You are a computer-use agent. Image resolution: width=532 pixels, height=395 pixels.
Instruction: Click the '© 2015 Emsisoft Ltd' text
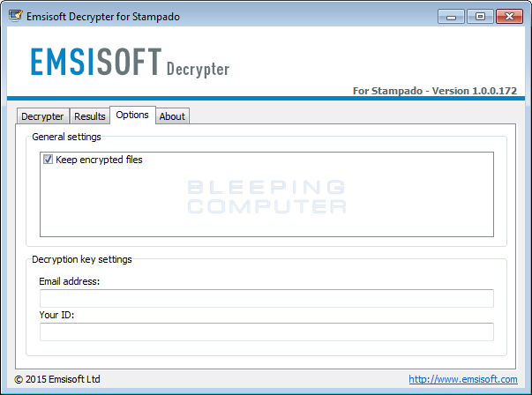[57, 379]
